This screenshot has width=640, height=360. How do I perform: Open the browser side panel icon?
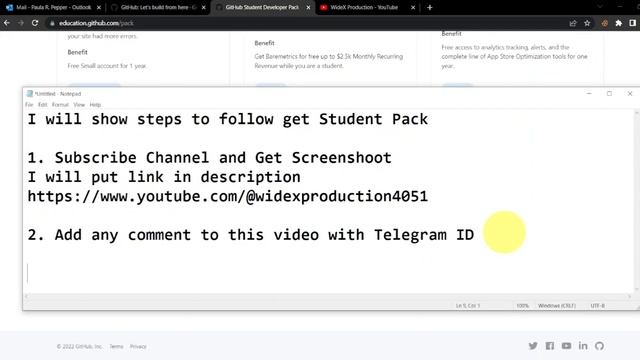pos(632,23)
